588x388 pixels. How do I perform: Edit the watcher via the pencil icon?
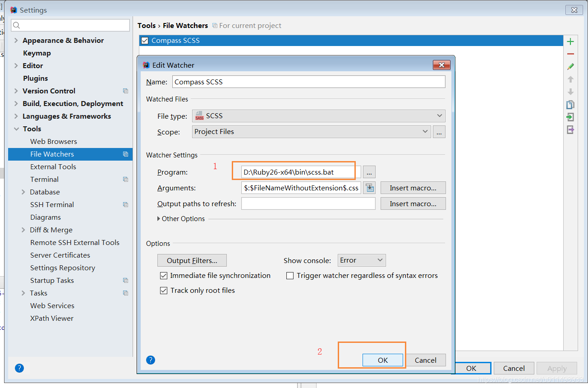tap(570, 66)
